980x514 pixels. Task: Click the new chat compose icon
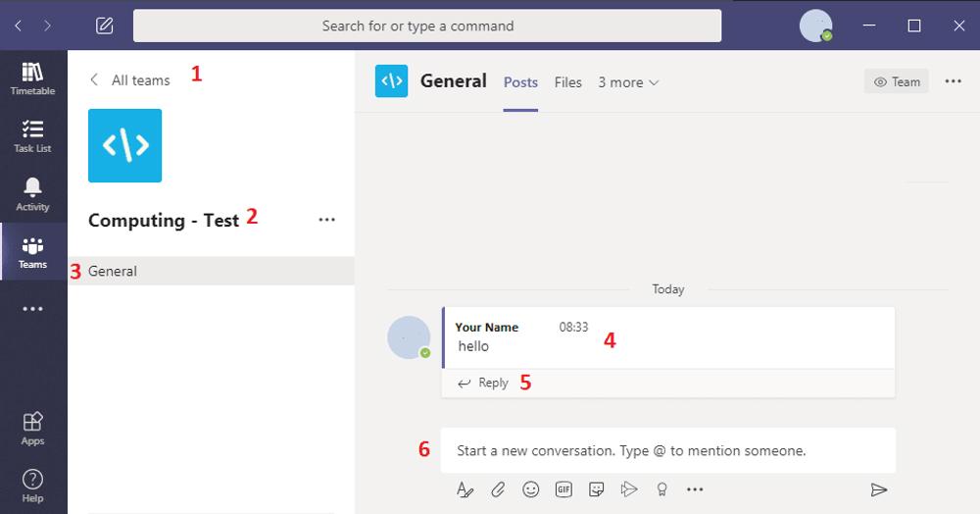click(x=105, y=26)
